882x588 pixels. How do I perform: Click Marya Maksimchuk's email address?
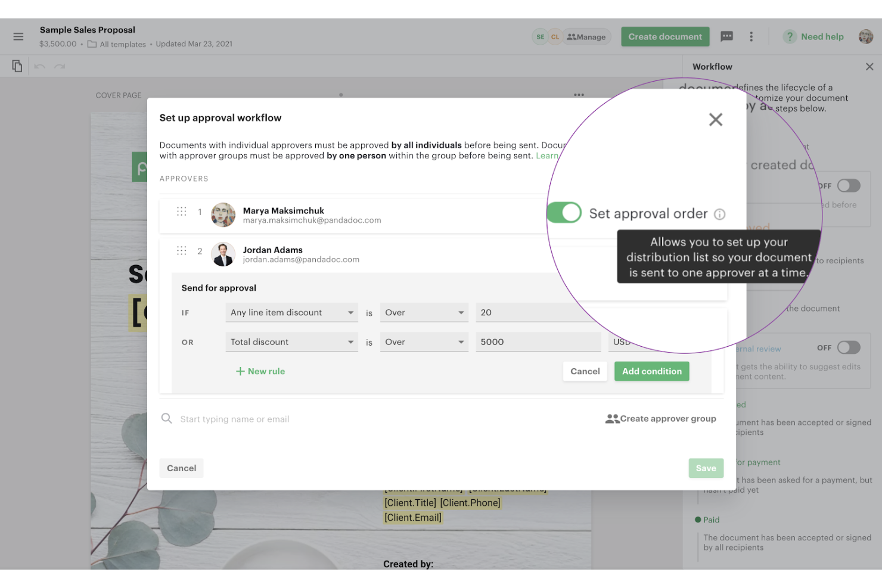[312, 220]
